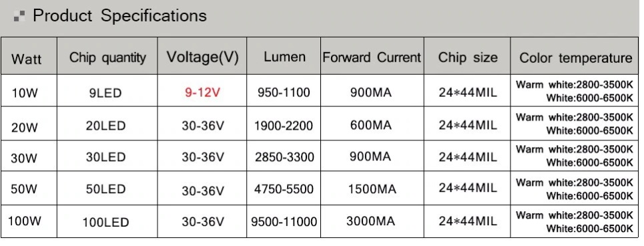Select the 3000MA forward current cell

[x=370, y=221]
